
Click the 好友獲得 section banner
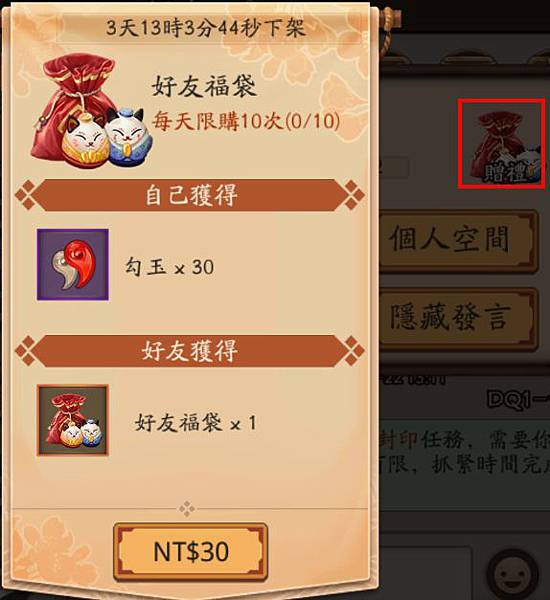click(190, 351)
